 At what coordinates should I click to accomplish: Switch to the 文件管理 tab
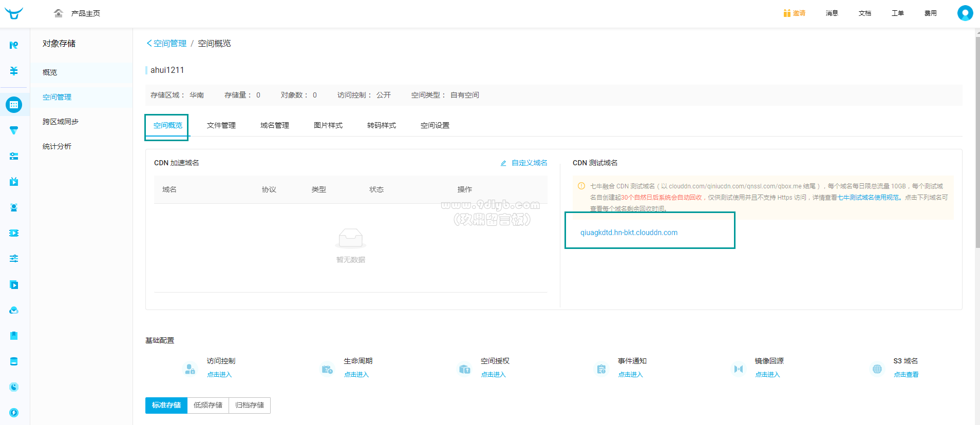[221, 125]
